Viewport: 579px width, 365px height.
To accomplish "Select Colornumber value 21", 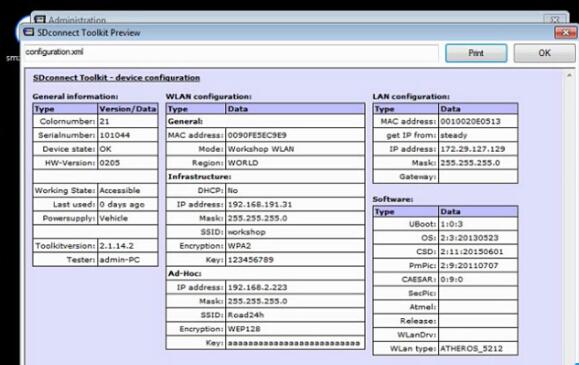I will [x=104, y=122].
